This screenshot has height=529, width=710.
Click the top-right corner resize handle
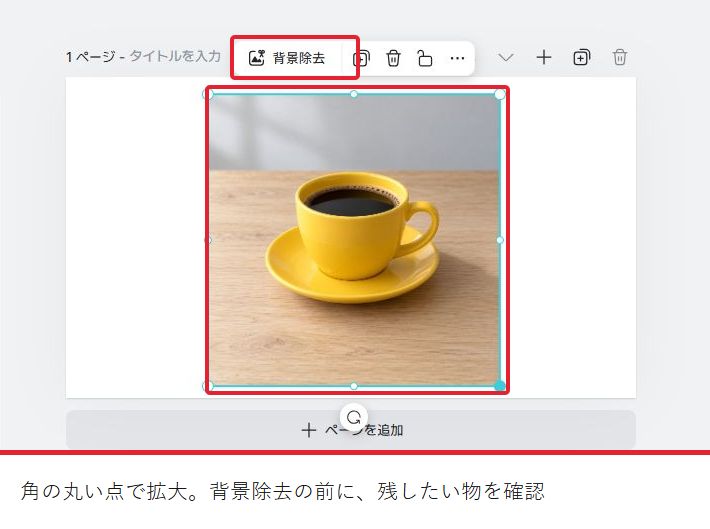click(500, 94)
